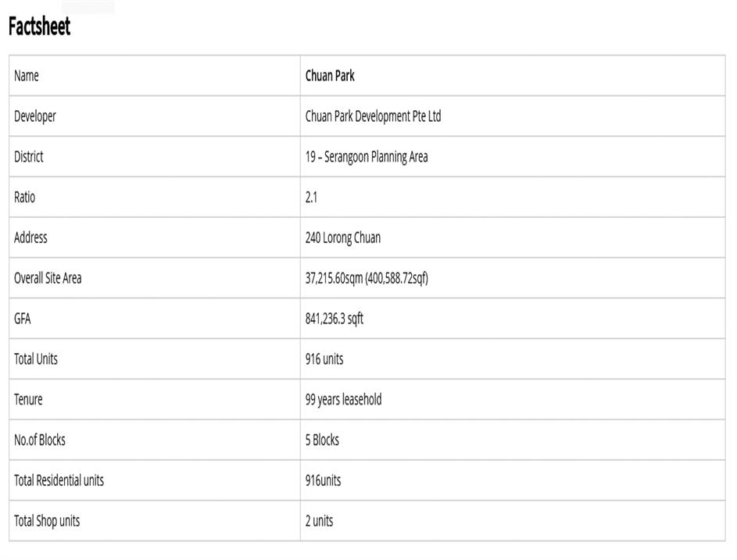Select the Serangoon Planning Area value
The width and height of the screenshot is (737, 560).
pyautogui.click(x=367, y=157)
